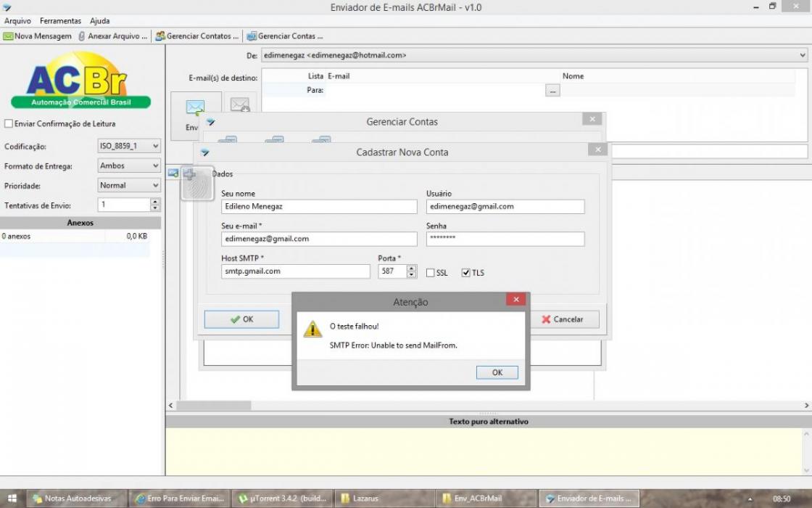The height and width of the screenshot is (508, 812).
Task: Click the Host SMTP input field
Action: click(296, 271)
